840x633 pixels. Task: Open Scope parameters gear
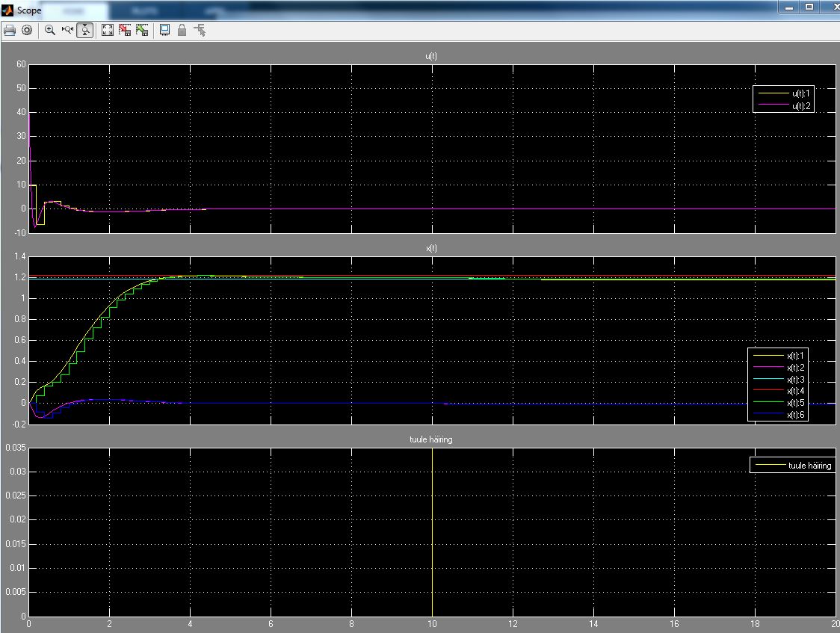pyautogui.click(x=27, y=31)
